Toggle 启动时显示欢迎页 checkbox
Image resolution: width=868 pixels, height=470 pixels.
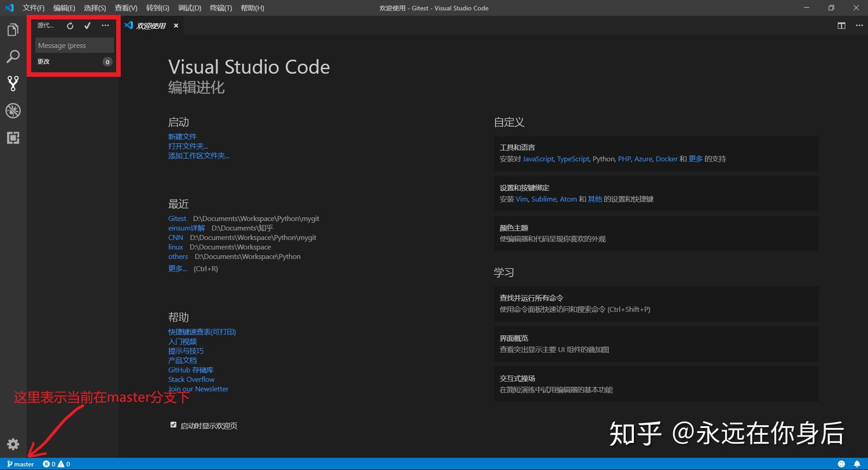[x=173, y=425]
